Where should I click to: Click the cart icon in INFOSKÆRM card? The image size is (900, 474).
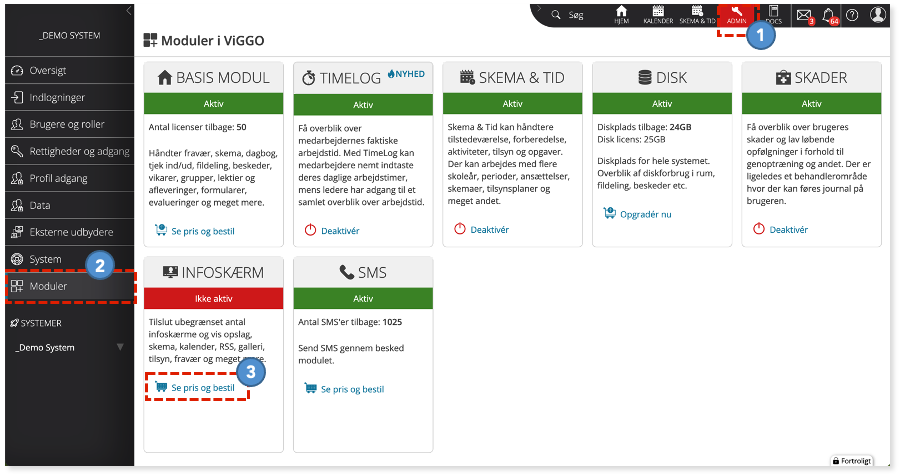point(161,387)
